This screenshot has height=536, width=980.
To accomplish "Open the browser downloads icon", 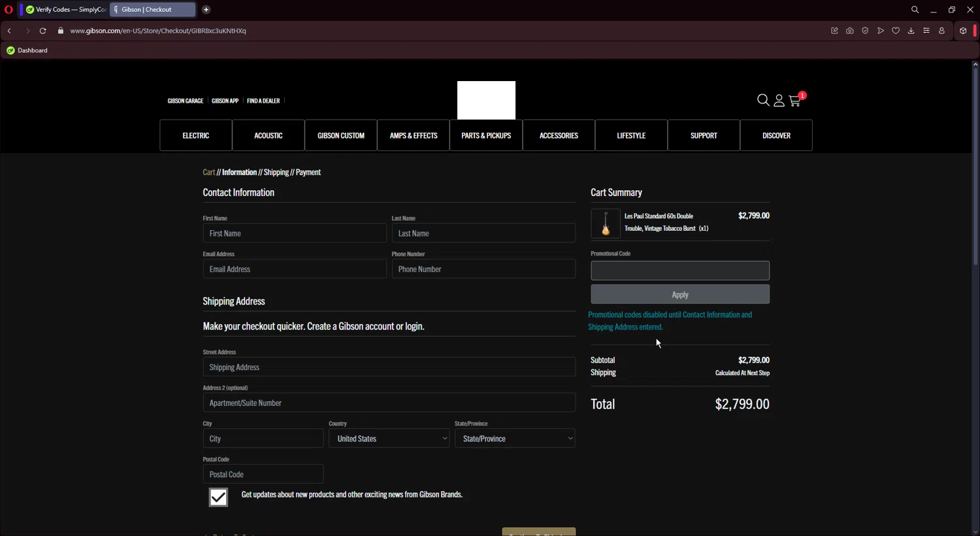I will click(911, 31).
